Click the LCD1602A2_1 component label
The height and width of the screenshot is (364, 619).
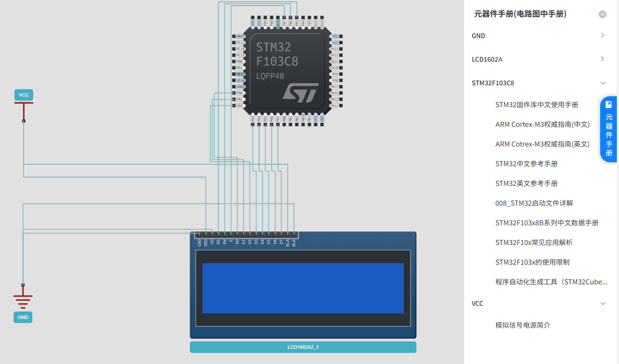point(303,347)
